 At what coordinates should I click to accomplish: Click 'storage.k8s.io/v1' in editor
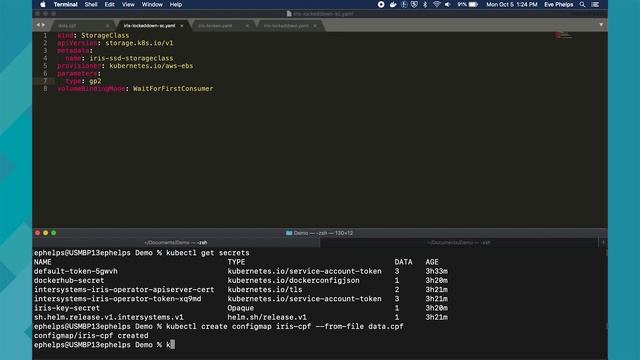tap(139, 43)
